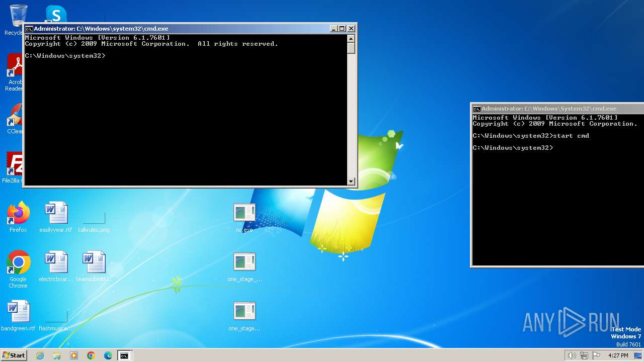Click the front cmd window scrollbar thumb
Image resolution: width=644 pixels, height=362 pixels.
351,48
